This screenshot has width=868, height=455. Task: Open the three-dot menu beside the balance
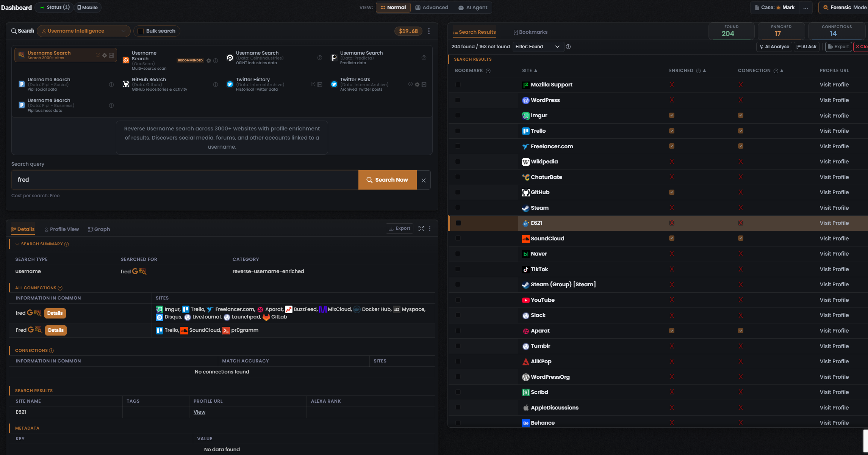[x=429, y=31]
